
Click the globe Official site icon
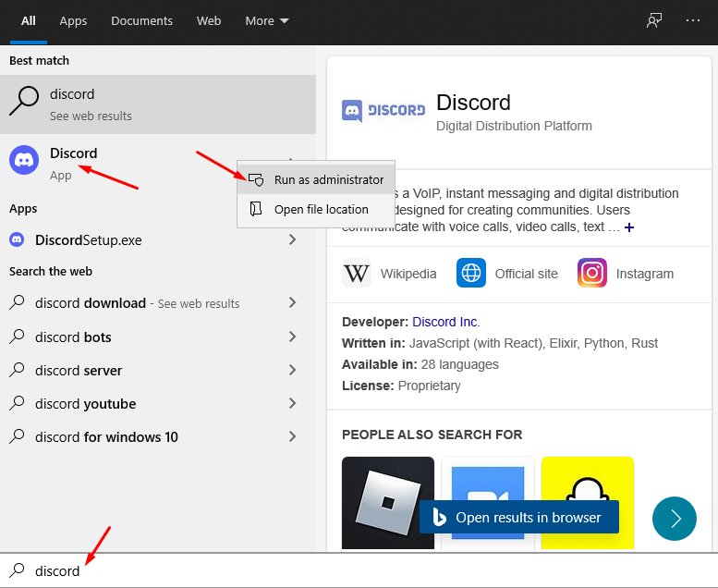coord(471,273)
